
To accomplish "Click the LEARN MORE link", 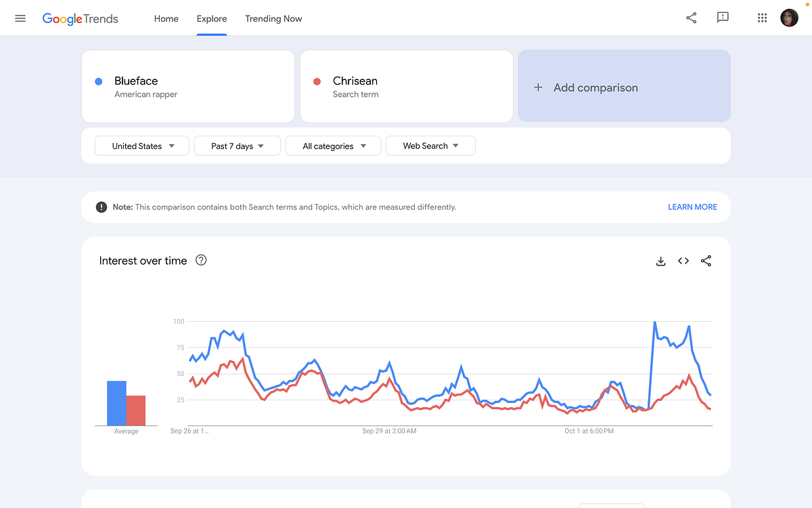I will [x=692, y=207].
